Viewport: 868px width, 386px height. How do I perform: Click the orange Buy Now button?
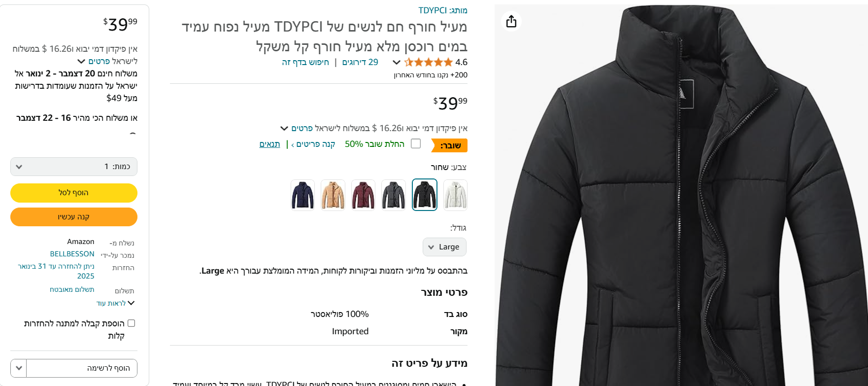[x=74, y=217]
